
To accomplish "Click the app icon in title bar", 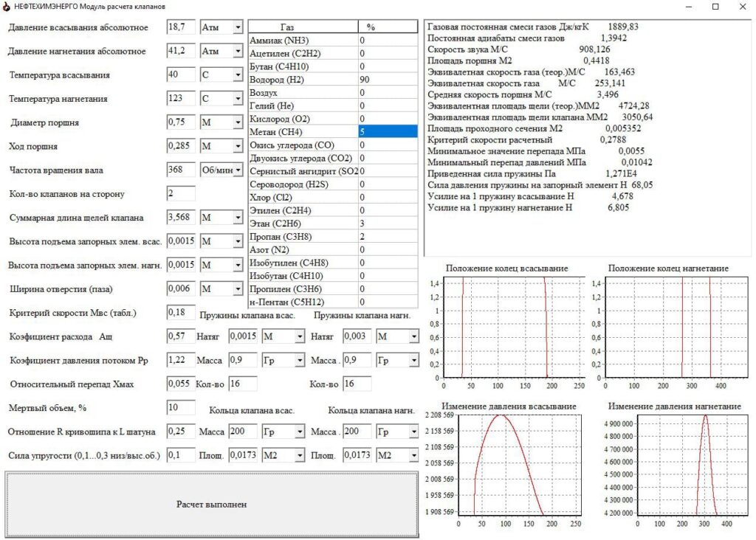I will click(6, 6).
